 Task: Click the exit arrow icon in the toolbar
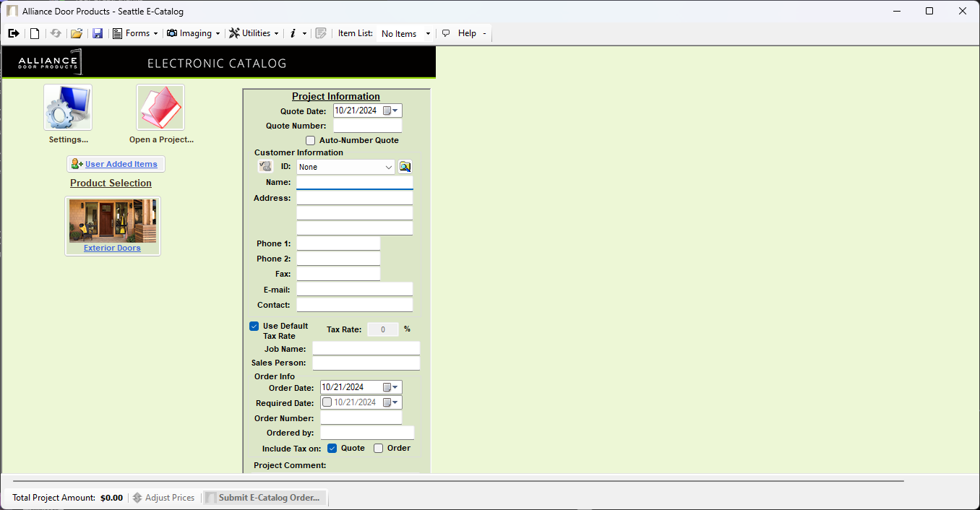coord(14,33)
